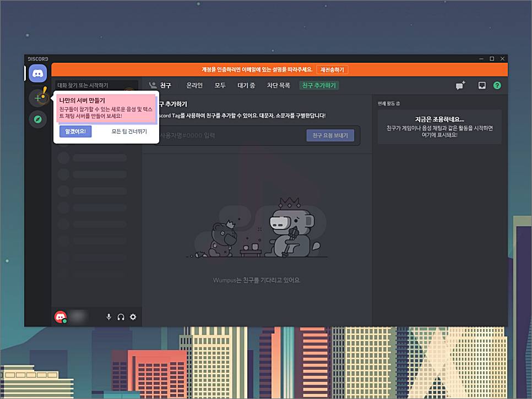Click the 알겠어요! button in tip
This screenshot has width=532, height=399.
point(75,131)
